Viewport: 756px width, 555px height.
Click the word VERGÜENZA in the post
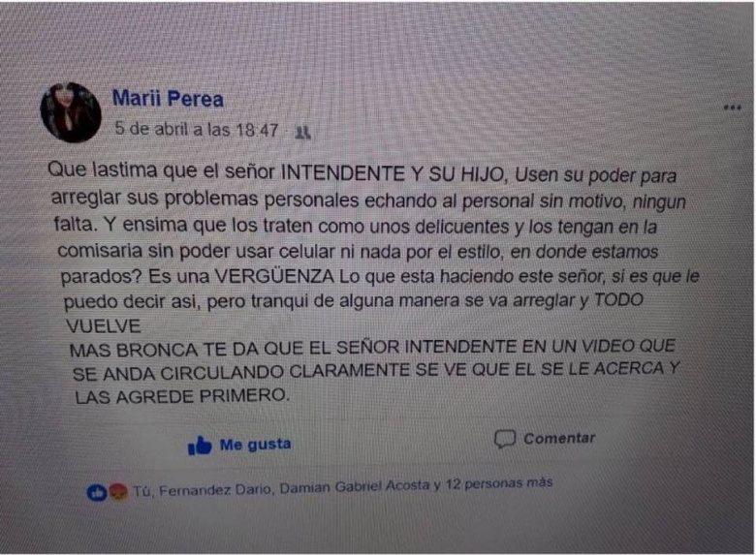point(274,277)
